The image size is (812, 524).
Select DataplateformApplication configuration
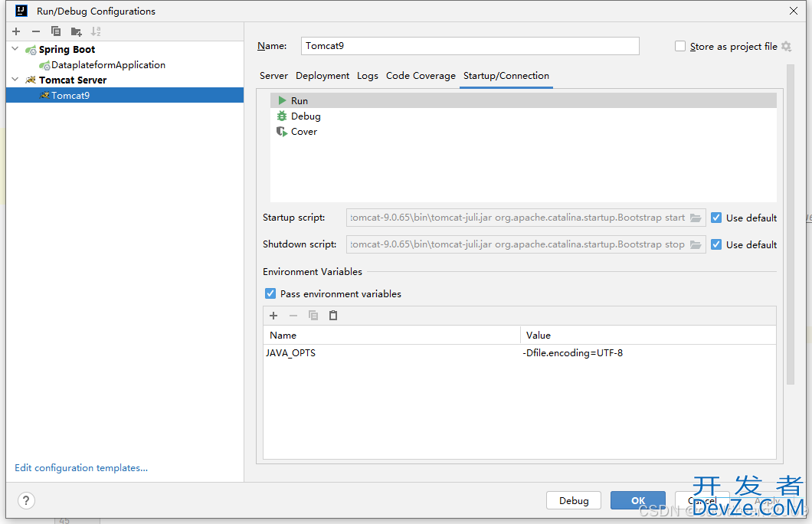(x=108, y=65)
